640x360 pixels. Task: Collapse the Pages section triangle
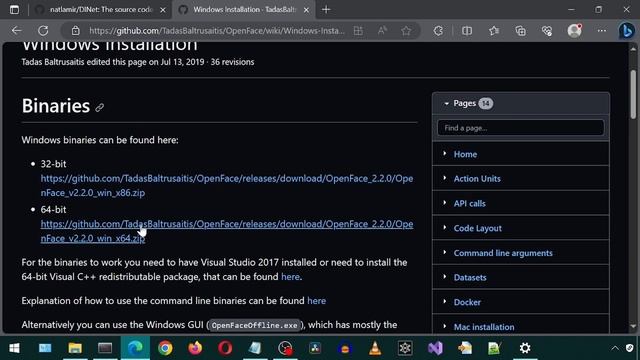[x=447, y=104]
